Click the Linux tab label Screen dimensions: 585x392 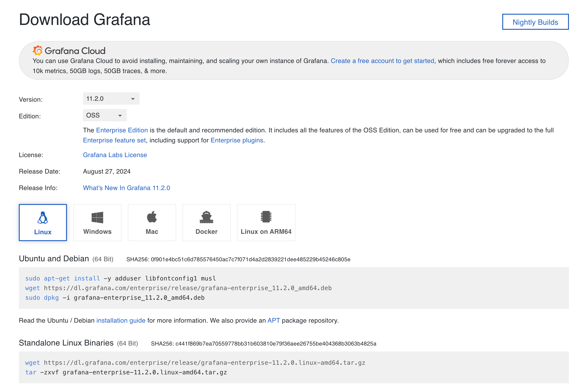43,232
